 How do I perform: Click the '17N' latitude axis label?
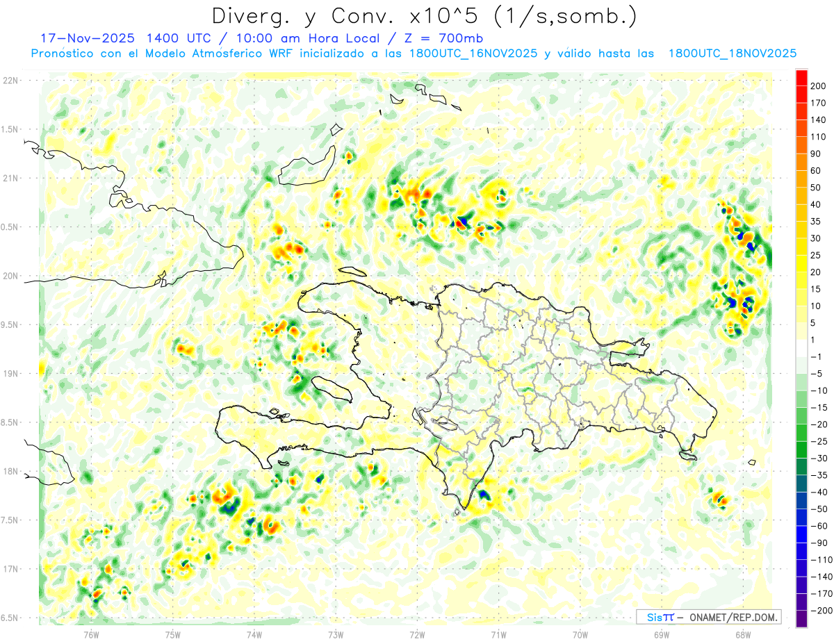click(10, 569)
